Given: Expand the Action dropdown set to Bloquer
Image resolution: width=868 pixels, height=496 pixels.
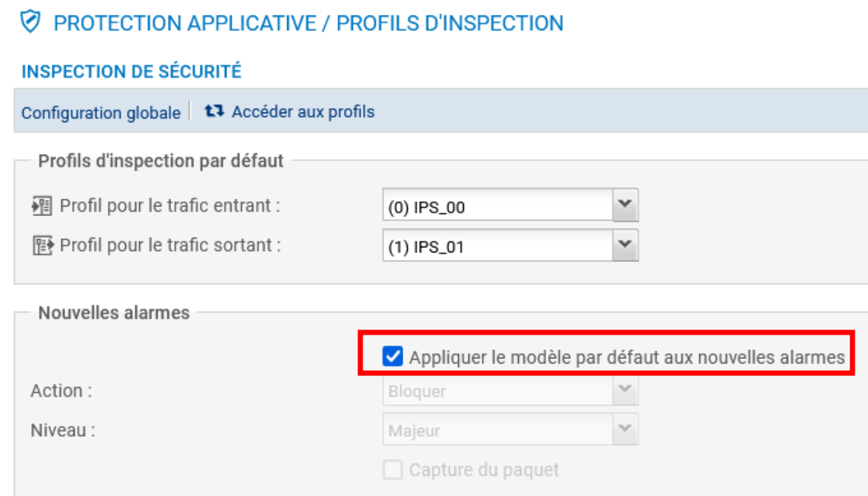Looking at the screenshot, I should click(625, 390).
